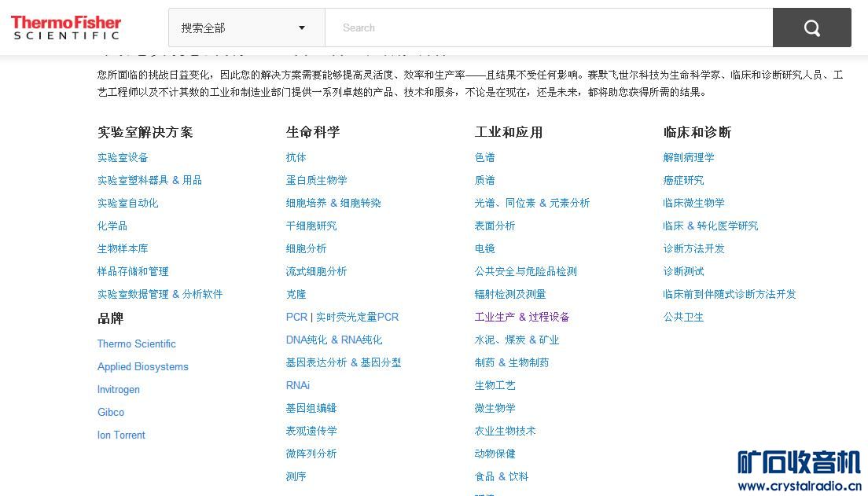The image size is (868, 496).
Task: Open visited 工业生产 & 过程设备 link
Action: point(522,318)
